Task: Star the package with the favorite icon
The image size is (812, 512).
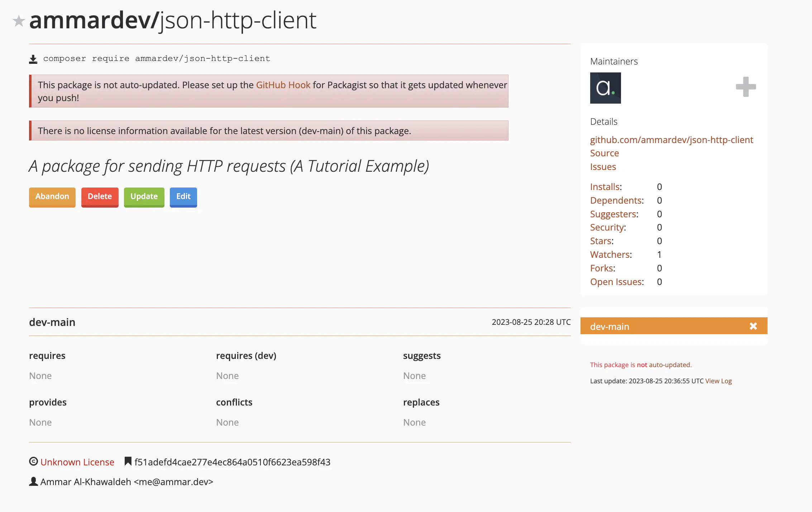Action: tap(19, 21)
